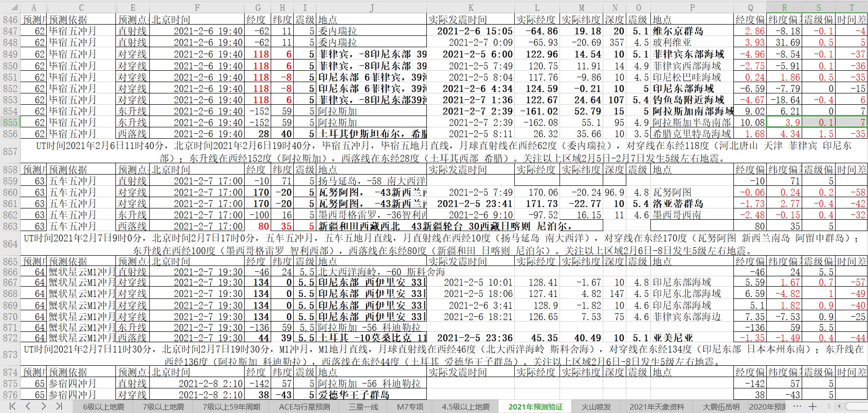Click cell 希腊克里特岛海域 in row 856

click(692, 134)
